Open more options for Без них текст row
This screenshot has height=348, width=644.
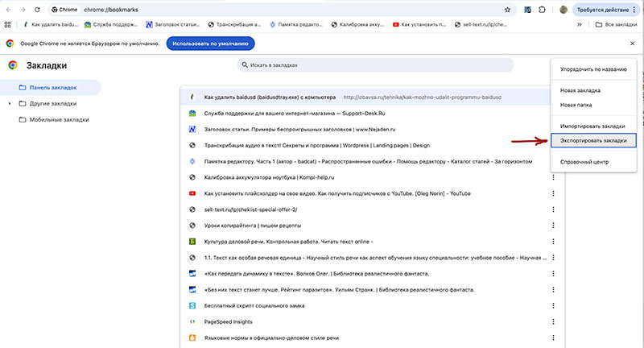tap(553, 290)
